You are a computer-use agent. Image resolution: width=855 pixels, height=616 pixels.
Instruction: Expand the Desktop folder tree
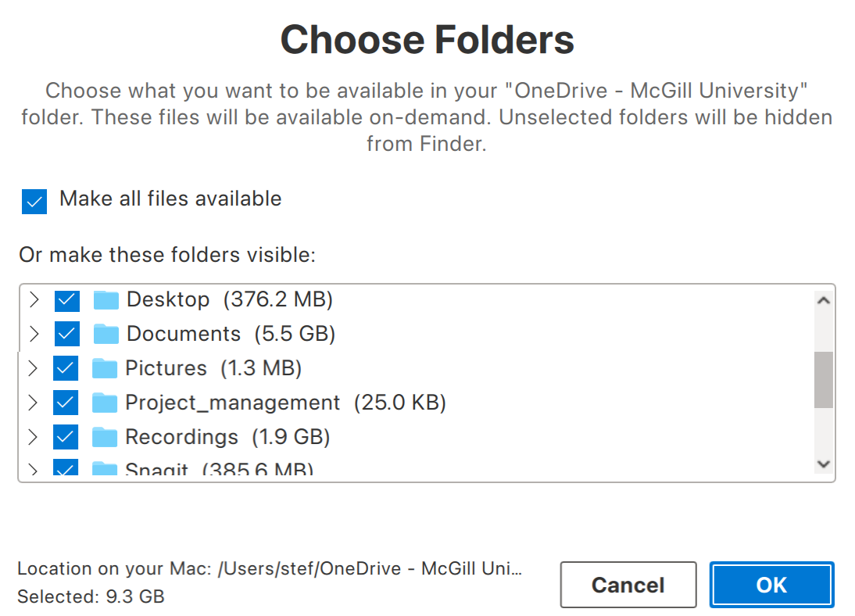(x=34, y=299)
